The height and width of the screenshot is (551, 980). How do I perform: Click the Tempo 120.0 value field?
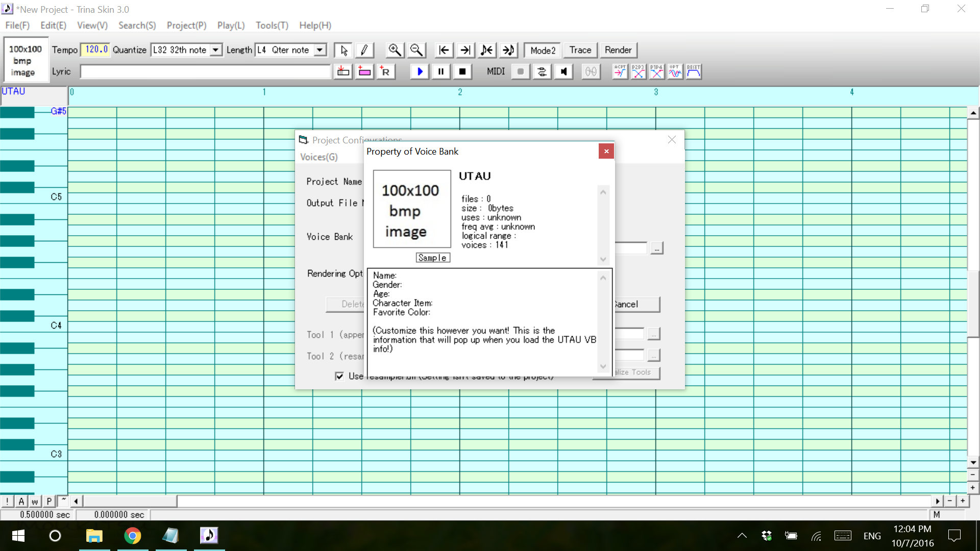point(96,49)
